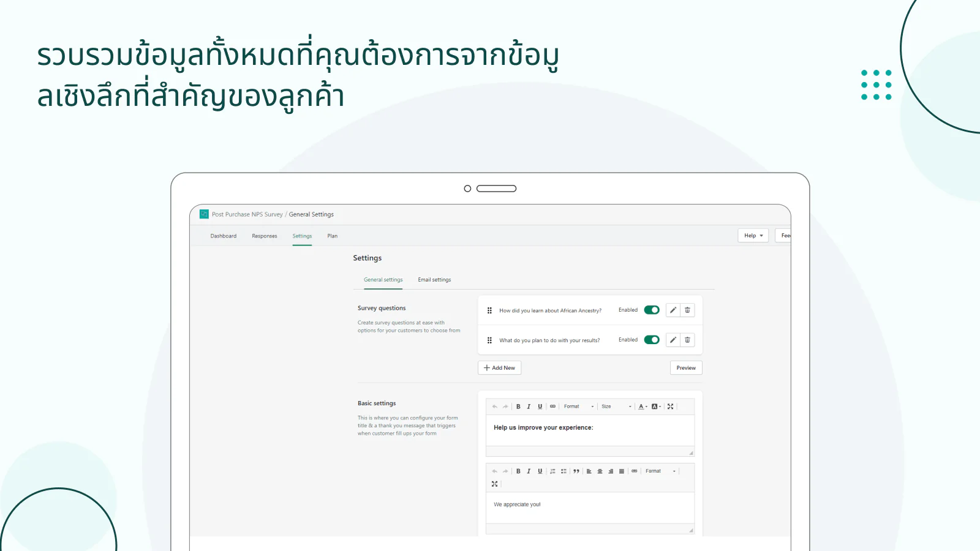Open the Size dropdown in title editor
The image size is (980, 551).
[616, 407]
